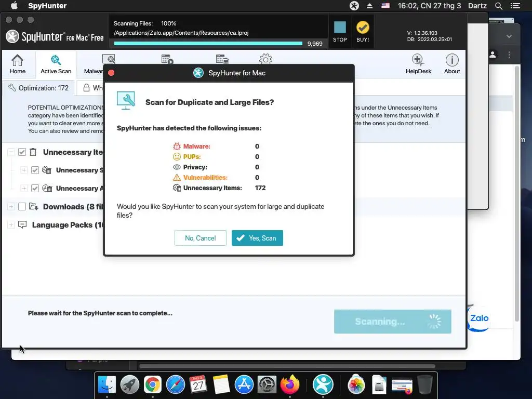Stop the running scan
This screenshot has width=532, height=399.
[x=340, y=32]
